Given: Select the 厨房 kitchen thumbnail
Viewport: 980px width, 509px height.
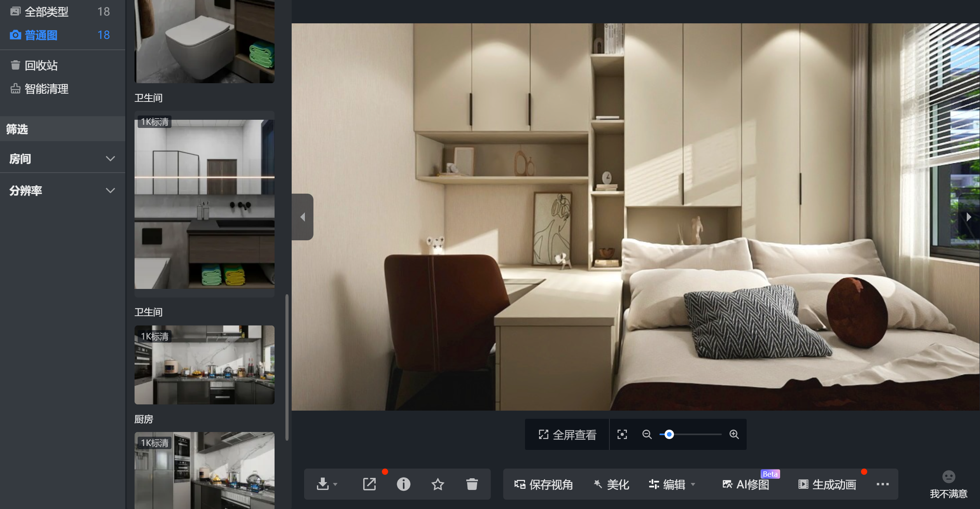Looking at the screenshot, I should 204,365.
